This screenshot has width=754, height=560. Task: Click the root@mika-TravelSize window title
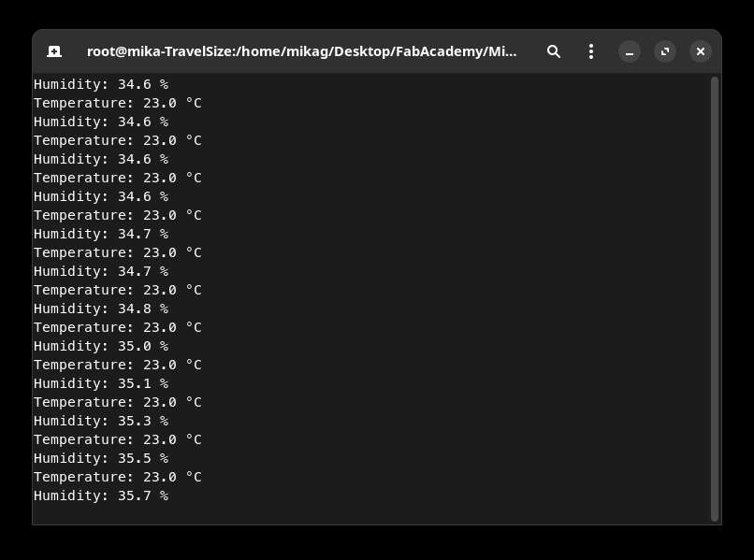coord(301,51)
